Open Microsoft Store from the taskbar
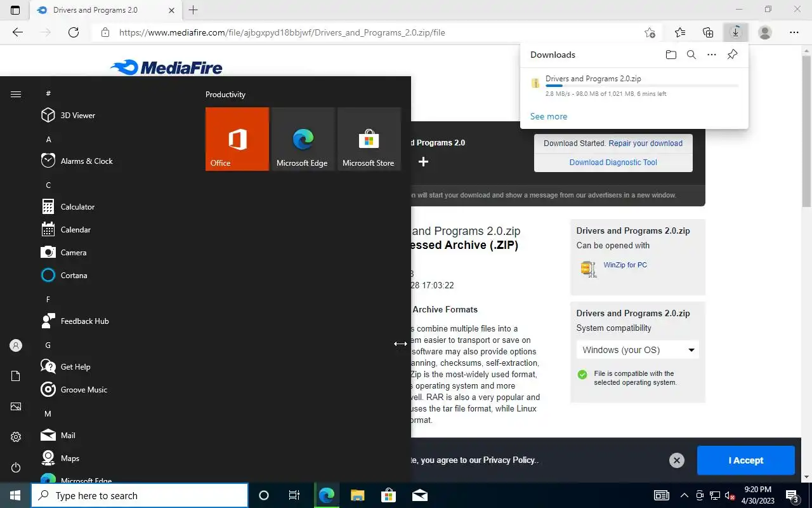The image size is (812, 508). click(388, 495)
